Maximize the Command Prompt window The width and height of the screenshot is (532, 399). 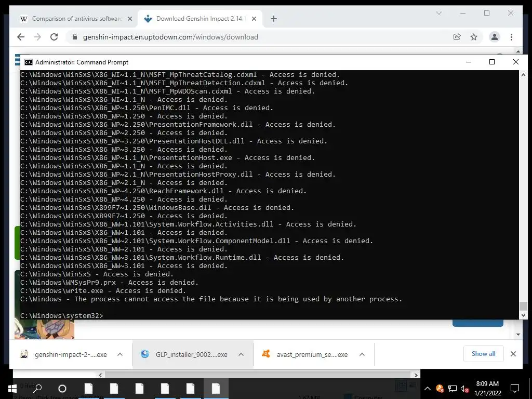pyautogui.click(x=492, y=62)
